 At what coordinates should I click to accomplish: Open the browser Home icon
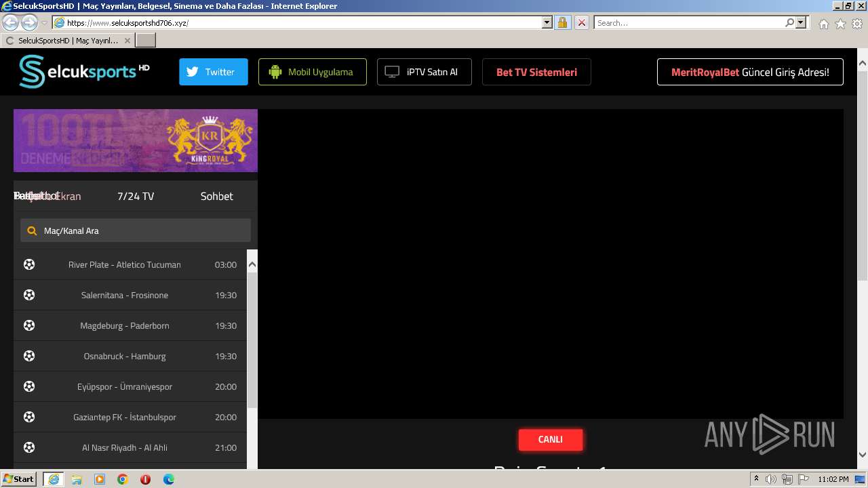[x=823, y=24]
